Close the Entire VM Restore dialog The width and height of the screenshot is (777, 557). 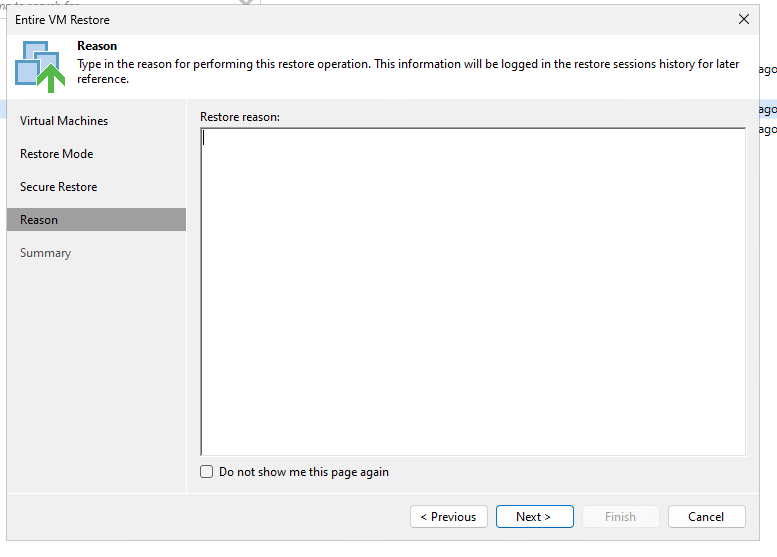[x=743, y=19]
